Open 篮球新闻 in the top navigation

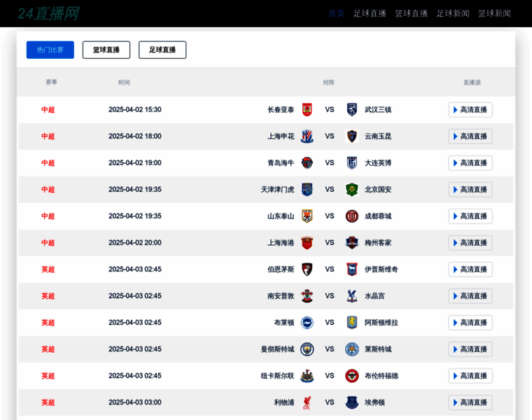[494, 13]
